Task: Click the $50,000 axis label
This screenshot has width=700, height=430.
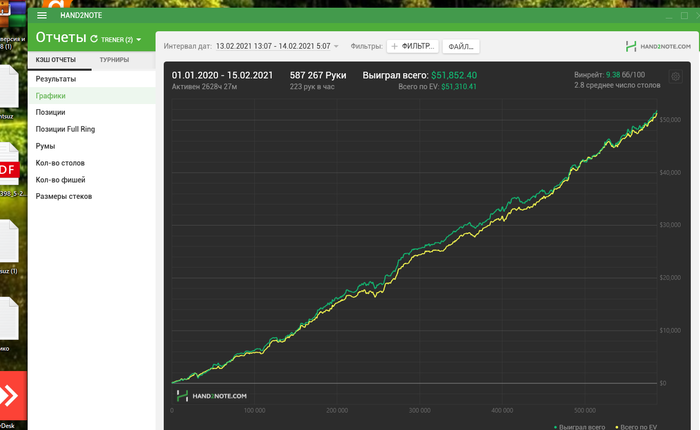Action: (670, 120)
